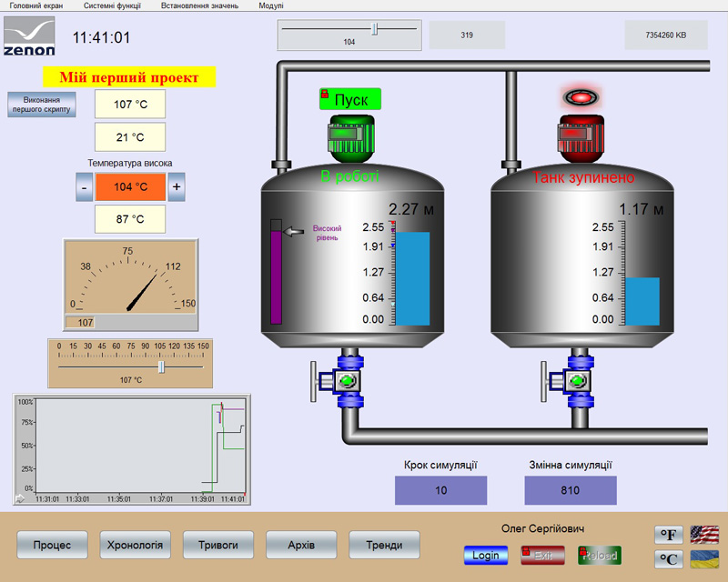Open the Системні функції menu
728x582 pixels.
coord(112,5)
